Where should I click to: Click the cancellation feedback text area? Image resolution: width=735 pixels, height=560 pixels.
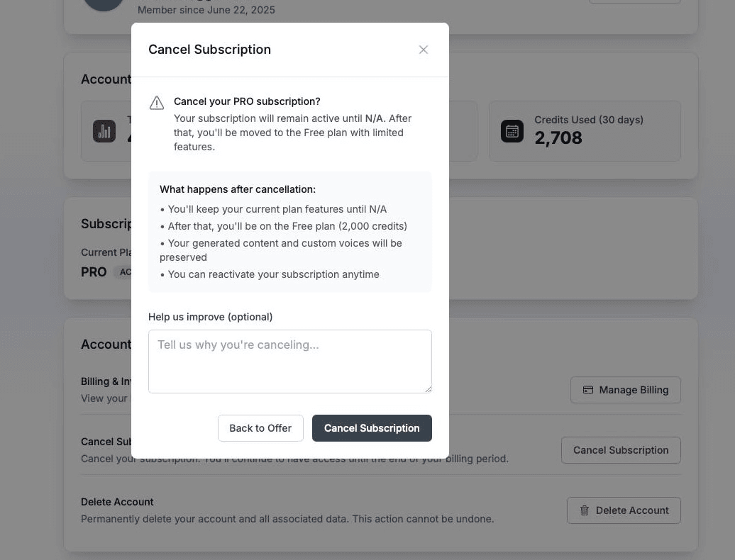(x=289, y=361)
